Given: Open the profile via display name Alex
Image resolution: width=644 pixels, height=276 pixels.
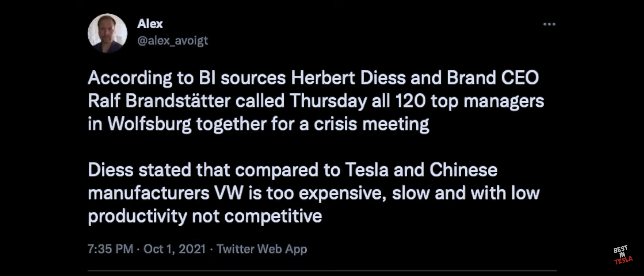Looking at the screenshot, I should pyautogui.click(x=150, y=24).
